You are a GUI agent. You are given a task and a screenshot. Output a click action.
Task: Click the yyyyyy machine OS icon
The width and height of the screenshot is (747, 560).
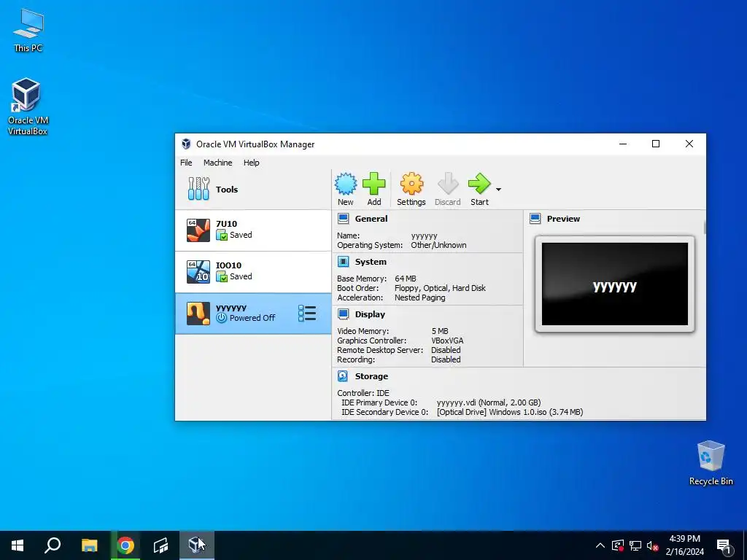198,314
